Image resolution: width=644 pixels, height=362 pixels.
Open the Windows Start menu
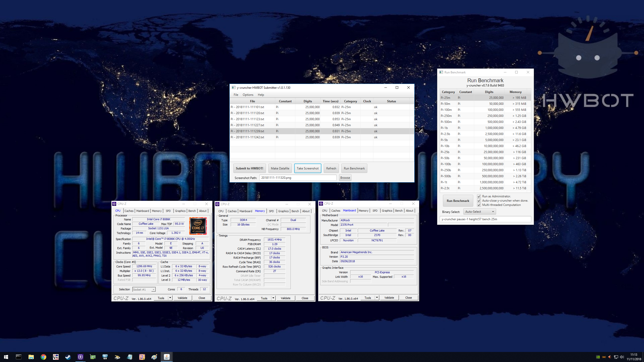click(6, 357)
